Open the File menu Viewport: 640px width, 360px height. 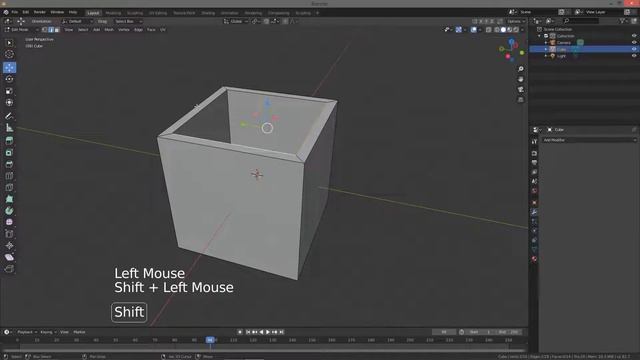coord(15,12)
